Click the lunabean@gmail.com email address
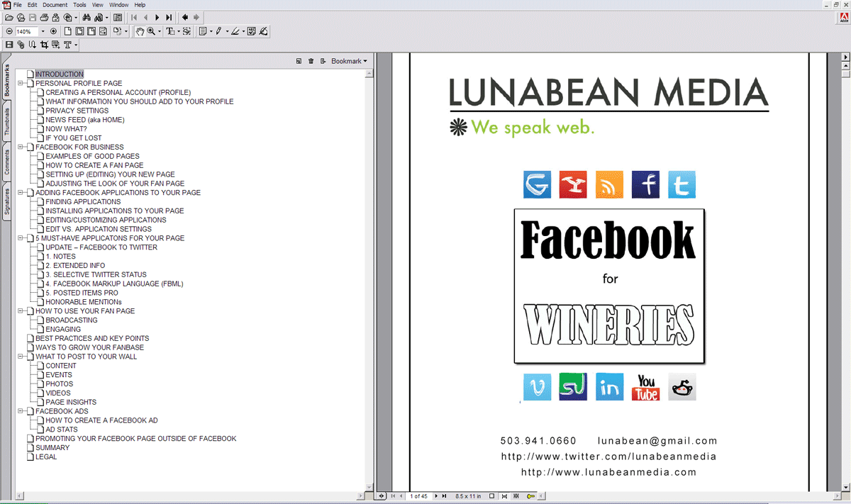 (657, 440)
